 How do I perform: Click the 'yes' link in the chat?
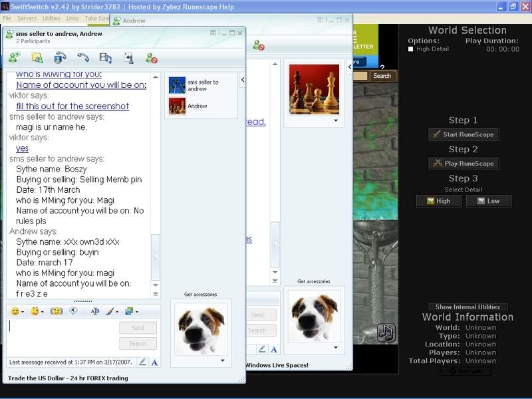pyautogui.click(x=22, y=148)
